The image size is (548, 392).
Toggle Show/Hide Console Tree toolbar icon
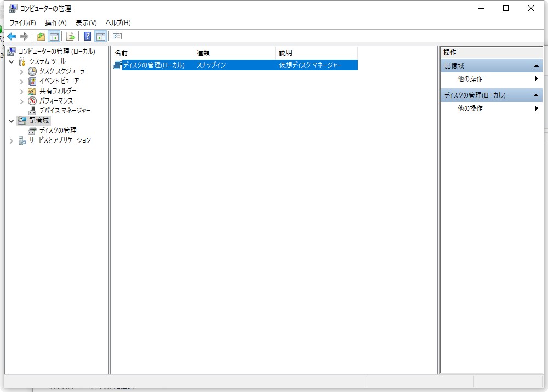54,36
